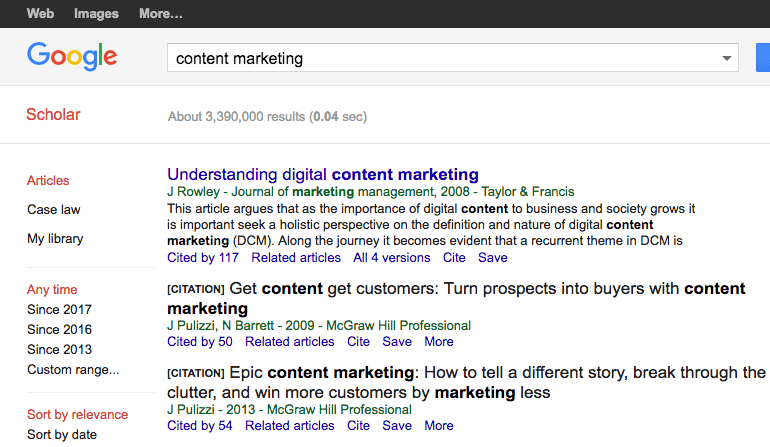Focus the content marketing search field

click(442, 58)
